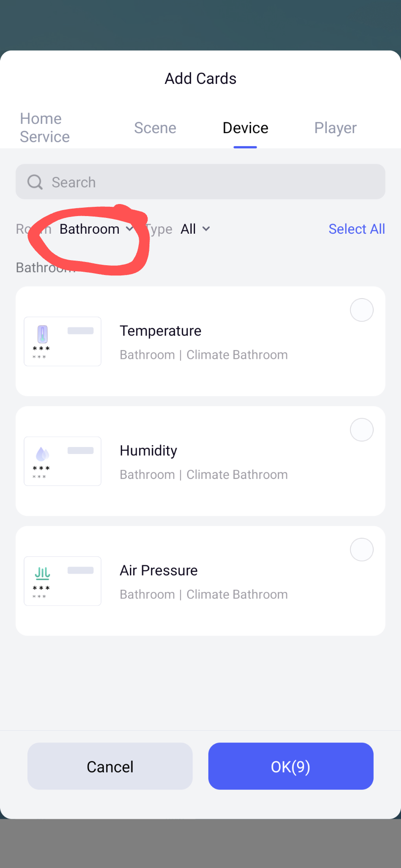Screen dimensions: 401x868
Task: Click the chevron next to Type All
Action: (x=207, y=229)
